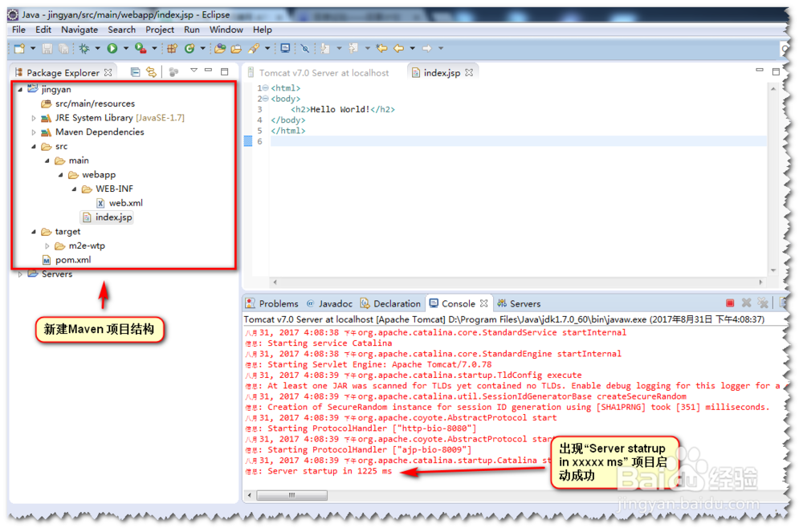
Task: Click the Save icon in toolbar
Action: click(47, 49)
